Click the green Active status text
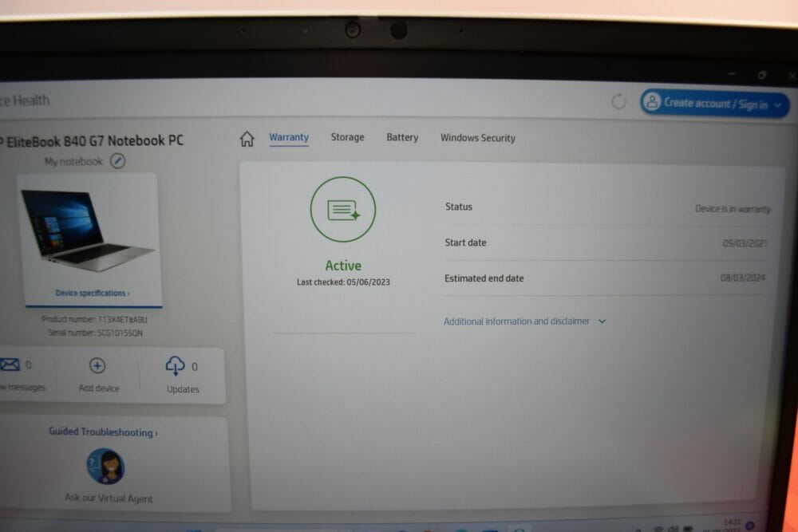 pyautogui.click(x=343, y=266)
